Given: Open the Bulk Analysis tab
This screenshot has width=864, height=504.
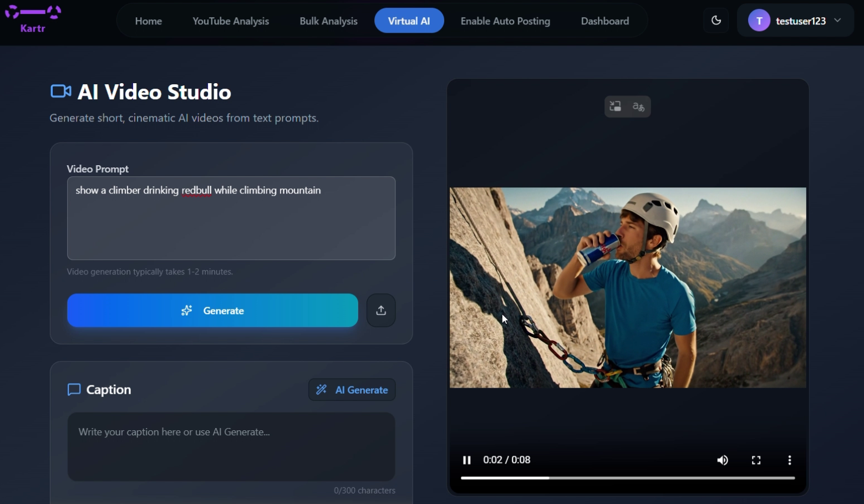Looking at the screenshot, I should 328,21.
